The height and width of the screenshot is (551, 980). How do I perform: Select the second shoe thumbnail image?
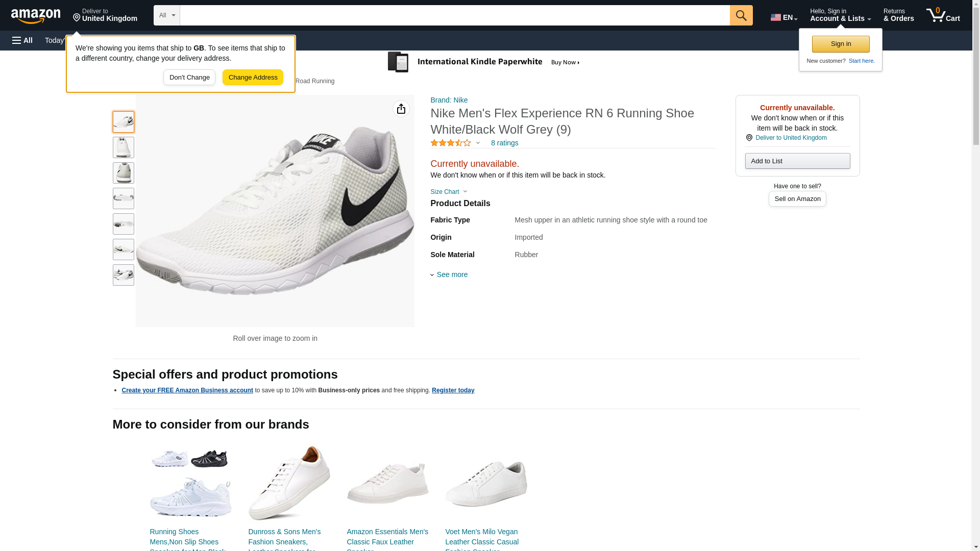pyautogui.click(x=124, y=147)
